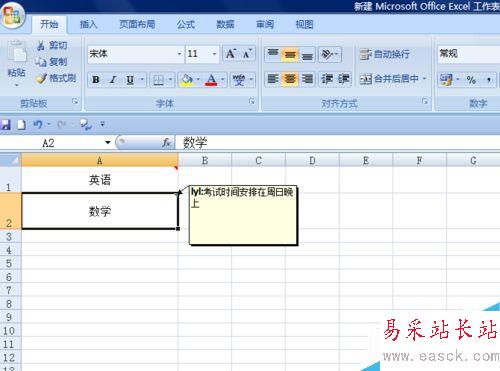Viewport: 500px width, 371px height.
Task: Align cell text to the right
Action: 307,79
